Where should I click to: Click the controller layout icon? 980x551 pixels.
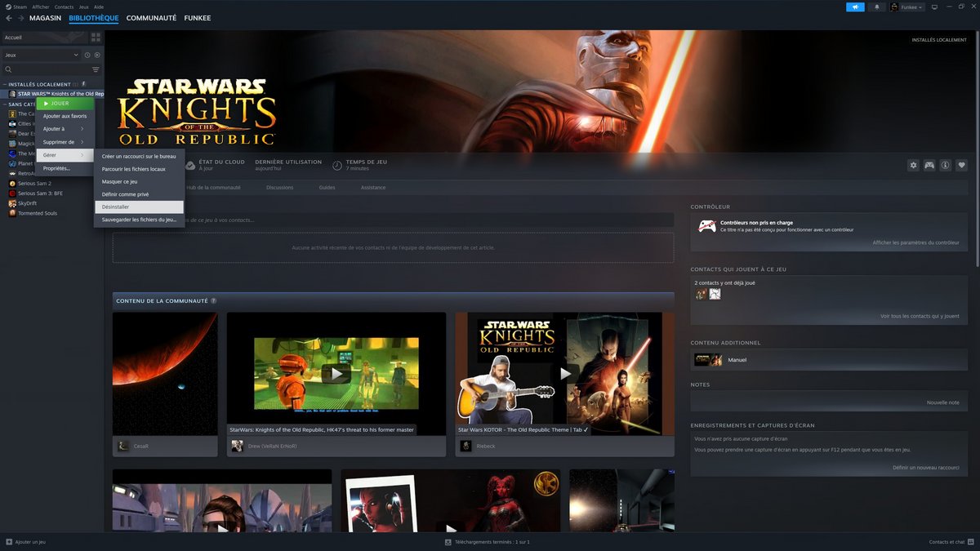coord(929,165)
